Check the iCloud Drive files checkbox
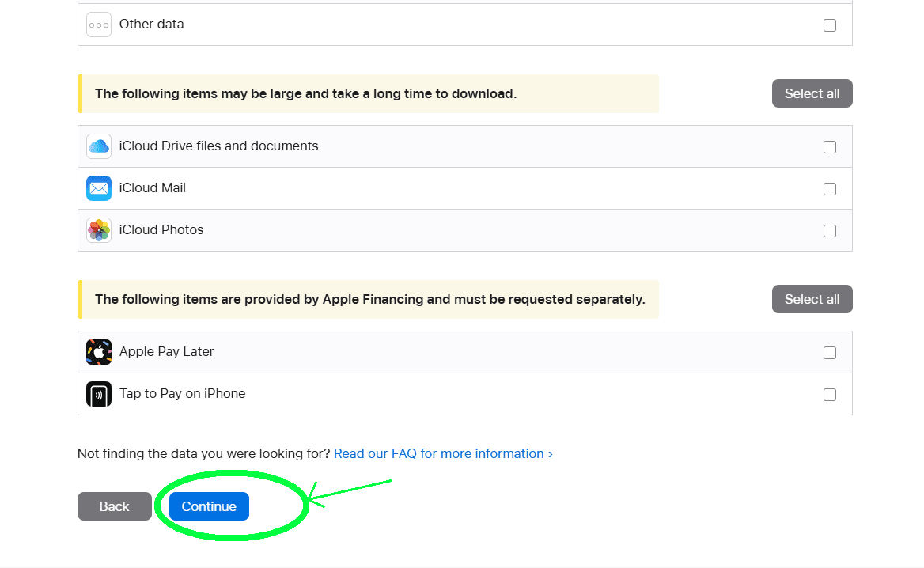 click(x=829, y=146)
